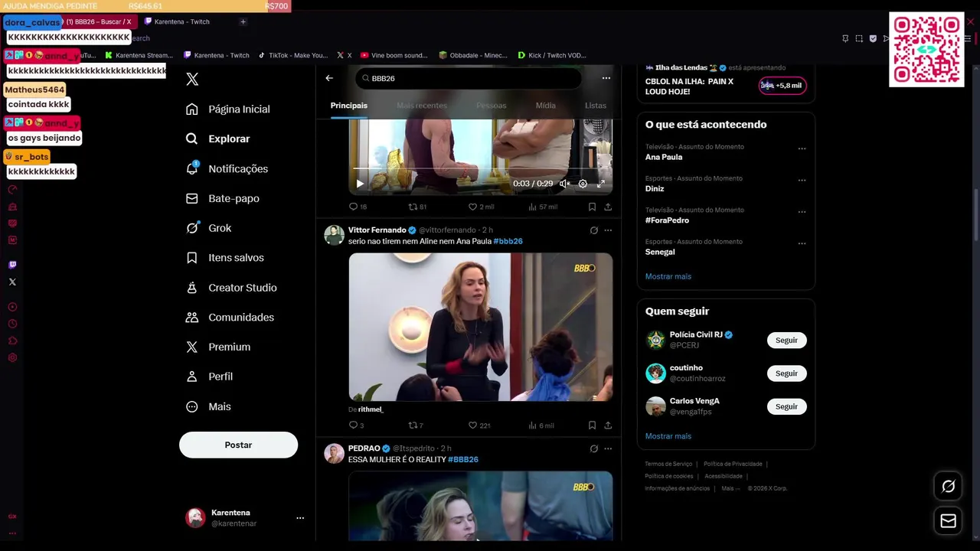
Task: Play the video with the play button
Action: point(360,184)
